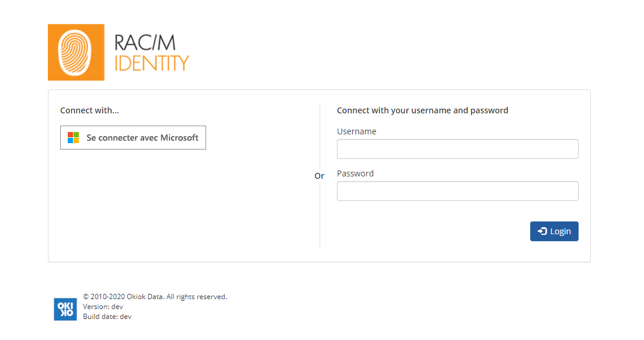The height and width of the screenshot is (340, 644).
Task: Click the fingerprint emblem inside the orange square
Action: tap(76, 52)
